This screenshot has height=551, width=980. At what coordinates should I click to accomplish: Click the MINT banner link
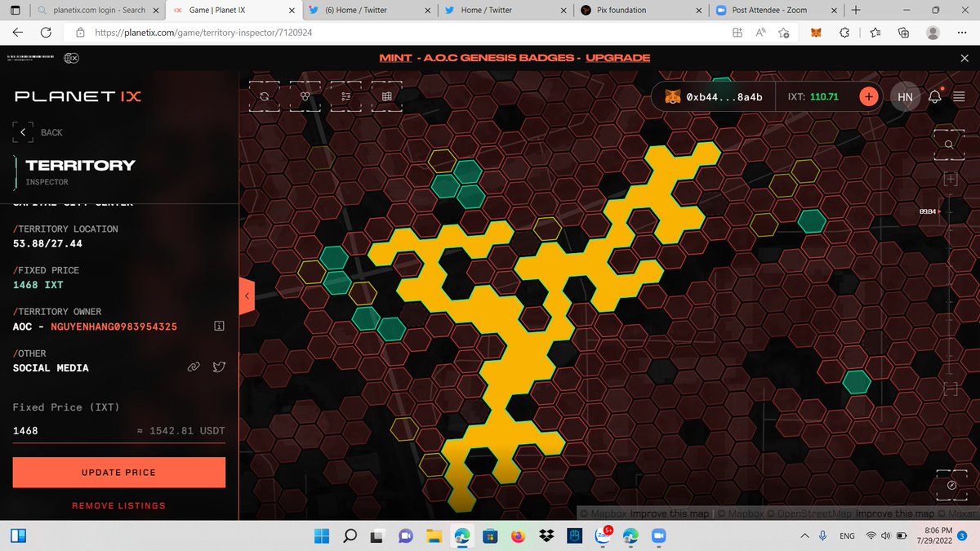pyautogui.click(x=395, y=58)
